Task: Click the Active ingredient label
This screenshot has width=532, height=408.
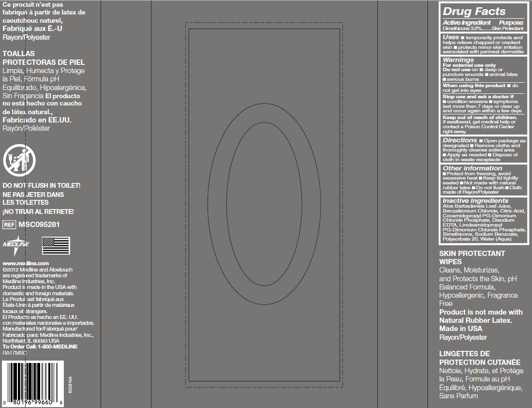Action: click(x=466, y=23)
